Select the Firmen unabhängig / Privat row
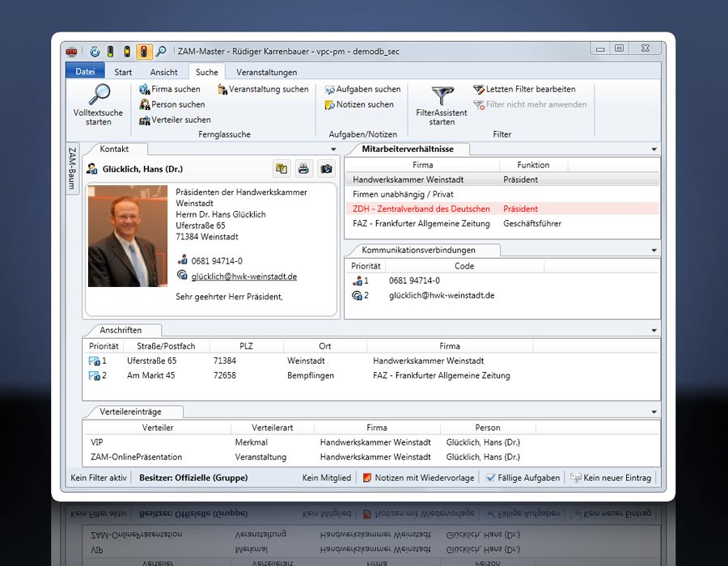This screenshot has height=566, width=728. pyautogui.click(x=502, y=194)
